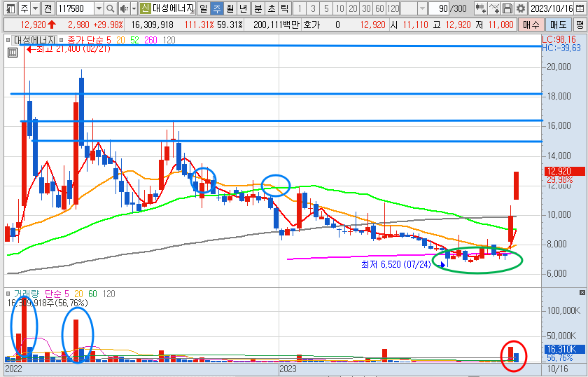Click the add-candle-chart toolbar icon
The width and height of the screenshot is (588, 377).
(480, 8)
